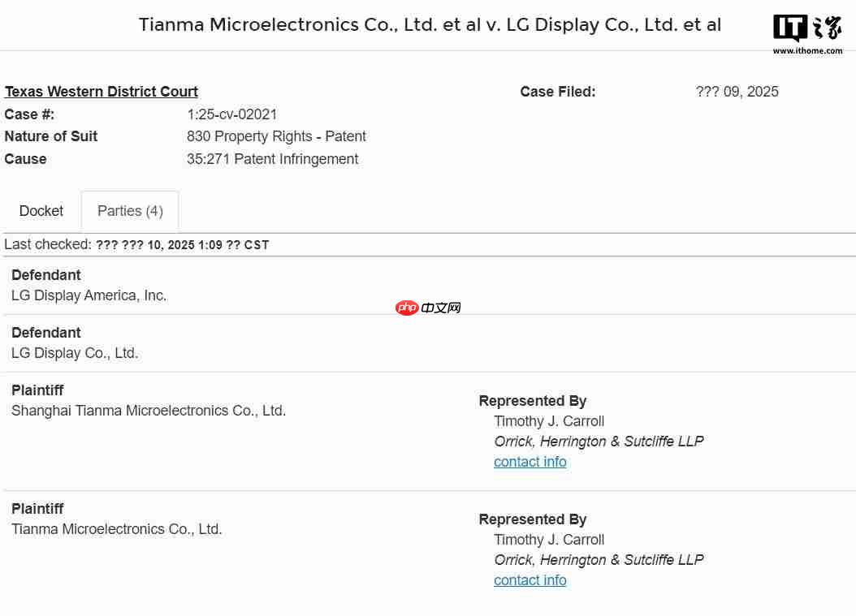Select the Docket tab
856x616 pixels.
click(x=41, y=210)
